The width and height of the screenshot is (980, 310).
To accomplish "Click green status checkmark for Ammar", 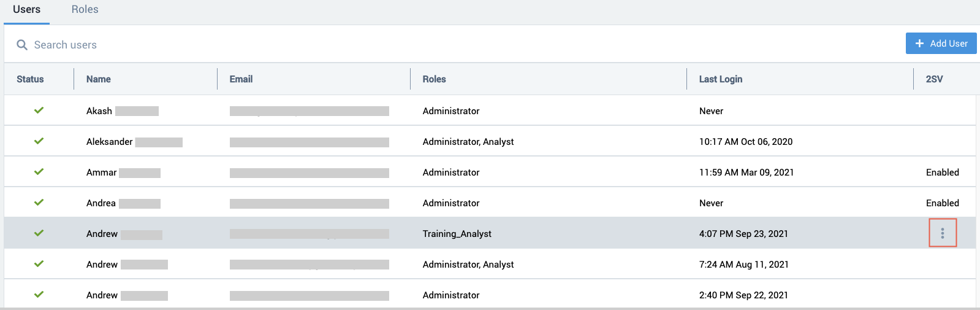I will (39, 172).
